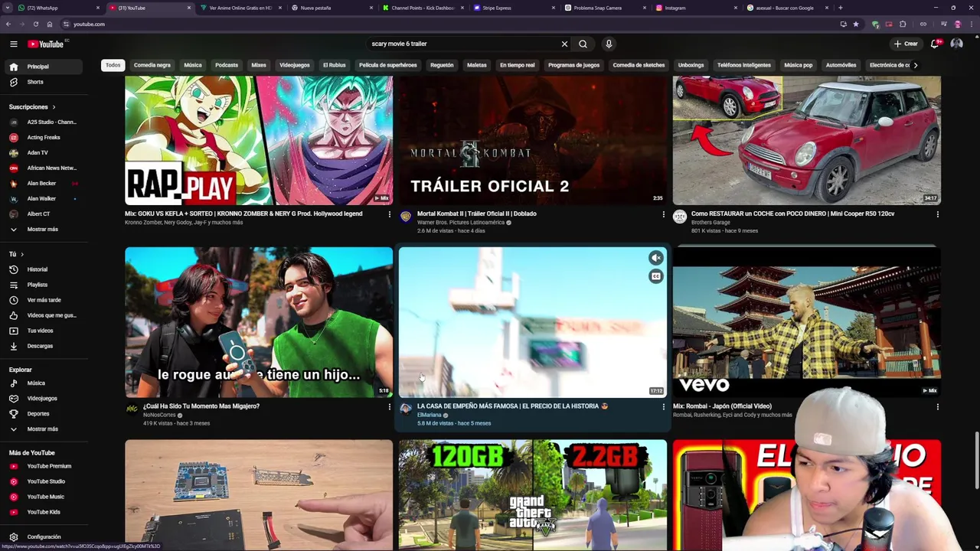980x551 pixels.
Task: Select the Comedia negra filter chip
Action: pos(152,65)
